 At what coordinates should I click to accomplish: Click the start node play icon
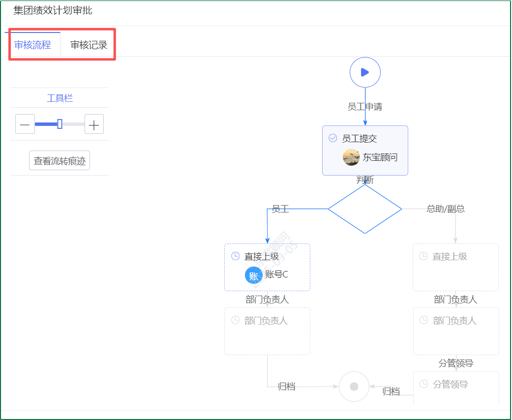tap(365, 72)
